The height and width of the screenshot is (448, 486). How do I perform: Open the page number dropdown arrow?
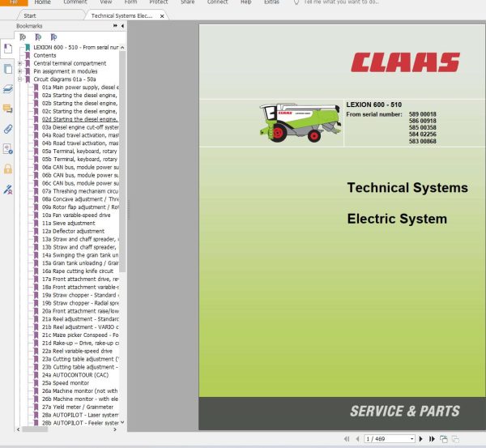click(x=411, y=439)
